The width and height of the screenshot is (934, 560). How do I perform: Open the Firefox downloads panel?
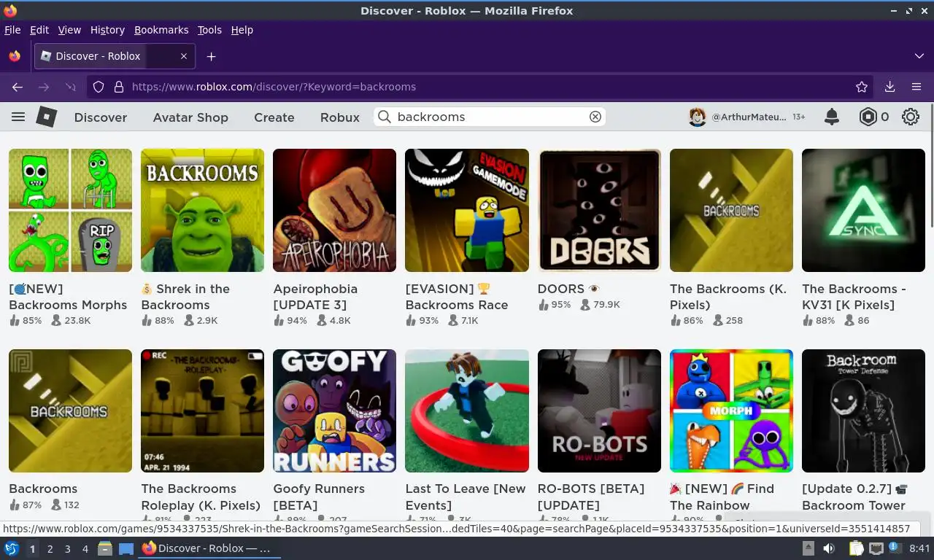coord(889,87)
